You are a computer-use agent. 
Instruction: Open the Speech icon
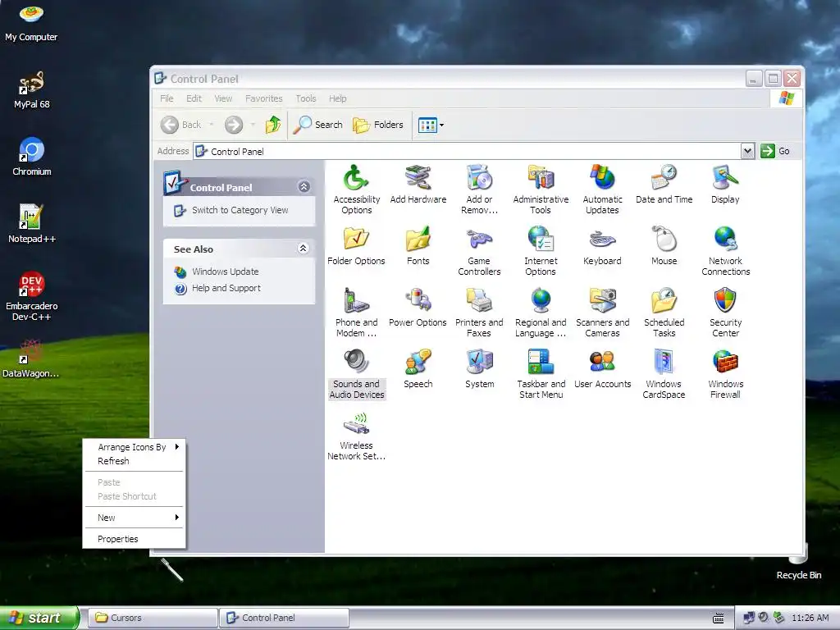(418, 369)
